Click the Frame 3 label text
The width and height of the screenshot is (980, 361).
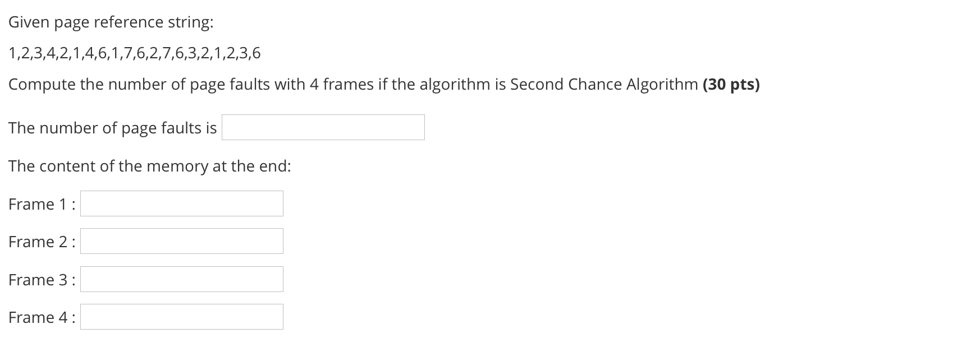point(40,279)
